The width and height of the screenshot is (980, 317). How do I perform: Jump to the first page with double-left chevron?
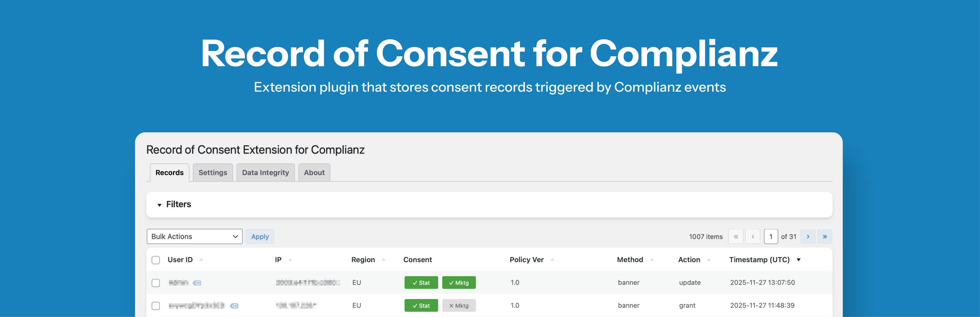(x=736, y=236)
